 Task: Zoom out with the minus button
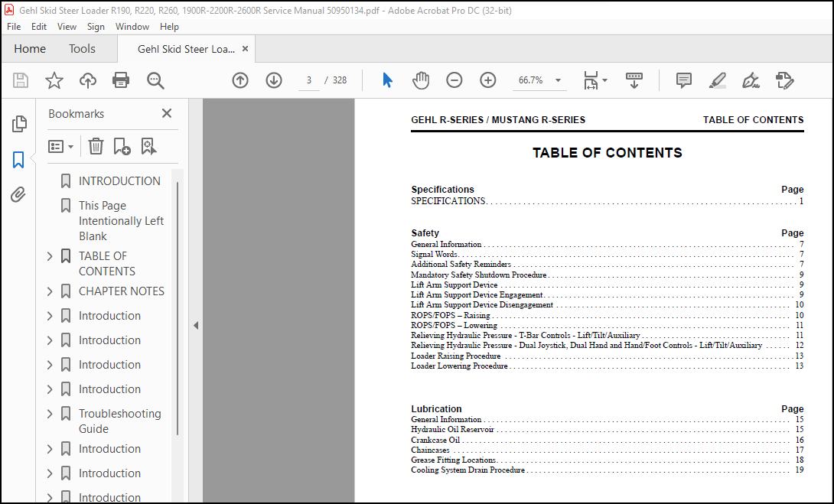454,80
